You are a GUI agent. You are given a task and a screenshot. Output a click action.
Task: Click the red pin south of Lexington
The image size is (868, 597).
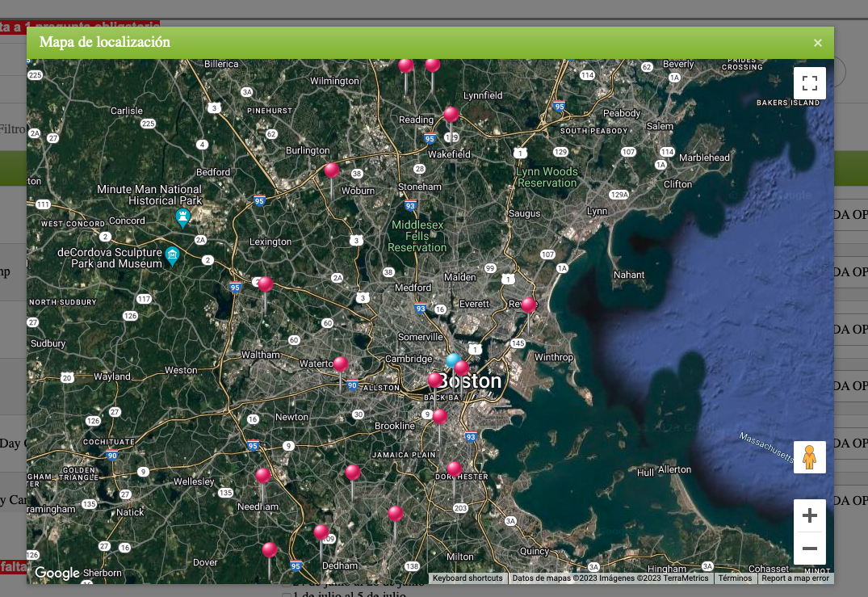[265, 284]
